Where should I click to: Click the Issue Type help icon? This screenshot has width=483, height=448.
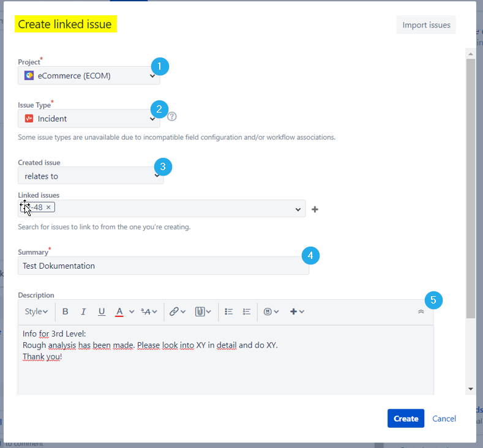coord(172,116)
